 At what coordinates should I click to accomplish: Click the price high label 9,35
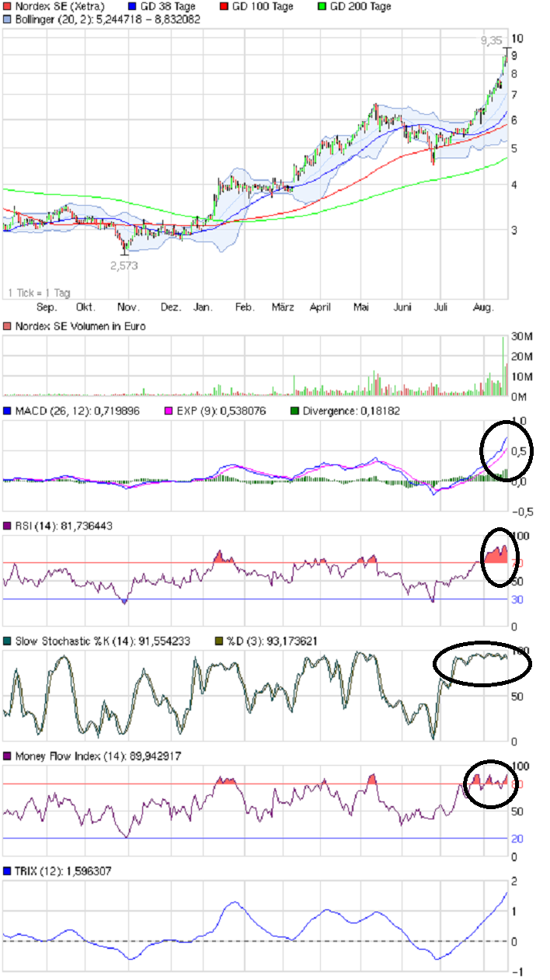(x=491, y=40)
